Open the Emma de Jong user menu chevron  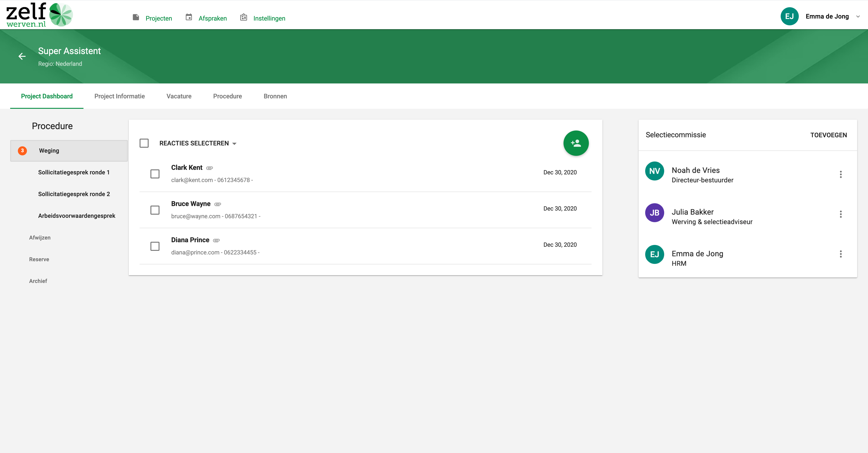point(858,17)
